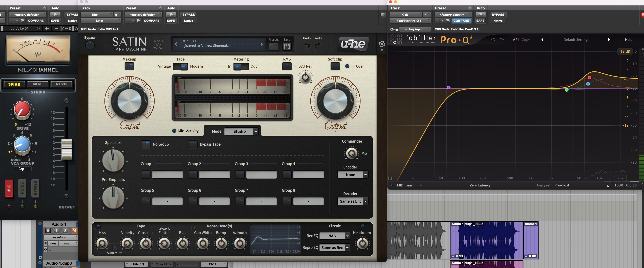Click the 12 dB display range selector
The image size is (644, 268).
point(625,51)
